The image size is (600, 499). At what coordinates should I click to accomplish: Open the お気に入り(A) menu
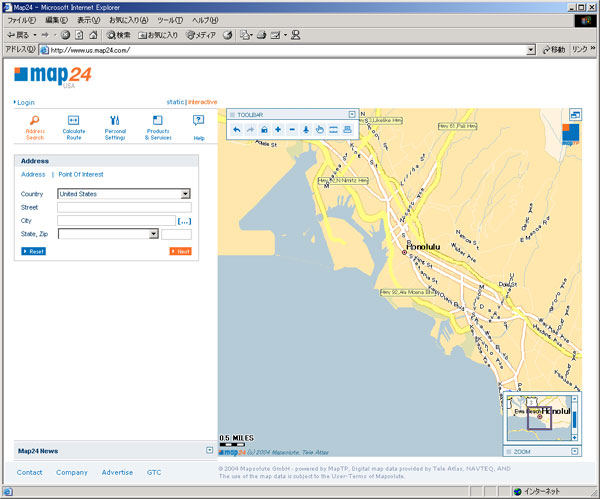click(129, 20)
